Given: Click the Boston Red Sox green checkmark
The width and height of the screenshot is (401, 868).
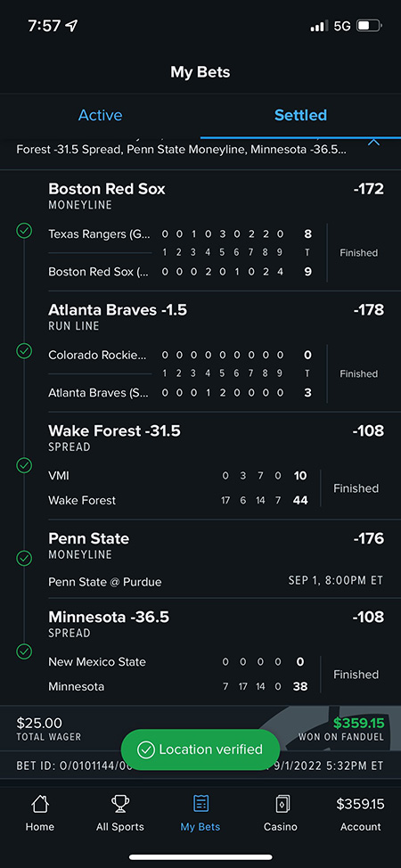Looking at the screenshot, I should pyautogui.click(x=24, y=230).
